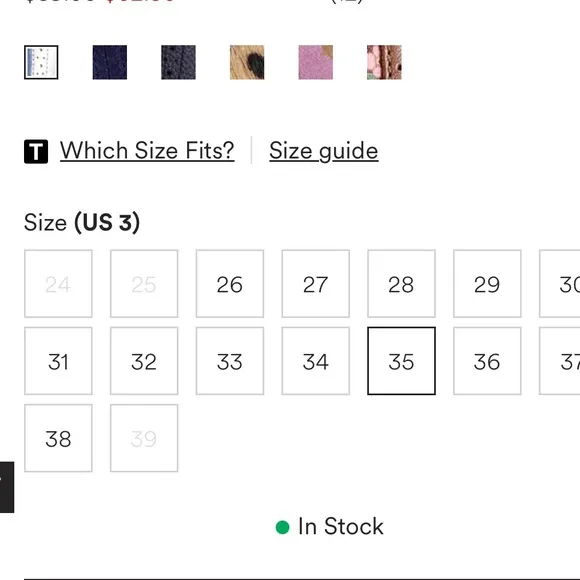Screen dimensions: 580x580
Task: Open the Size guide link
Action: coord(324,151)
